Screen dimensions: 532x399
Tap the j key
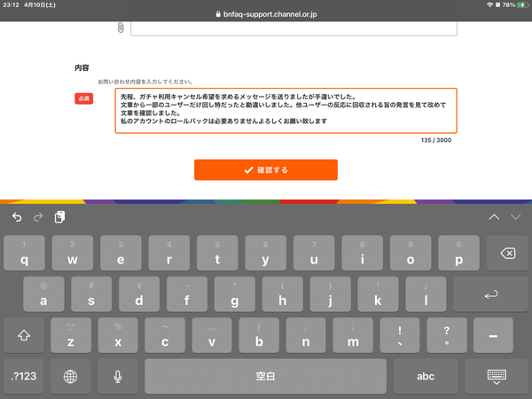point(330,294)
